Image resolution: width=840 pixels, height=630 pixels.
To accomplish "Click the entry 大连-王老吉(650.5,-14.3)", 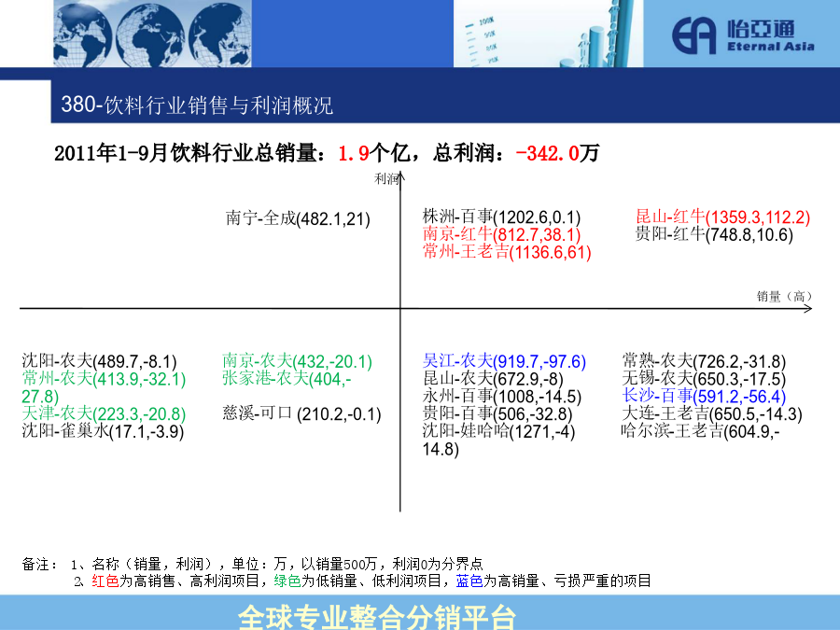I will (712, 413).
